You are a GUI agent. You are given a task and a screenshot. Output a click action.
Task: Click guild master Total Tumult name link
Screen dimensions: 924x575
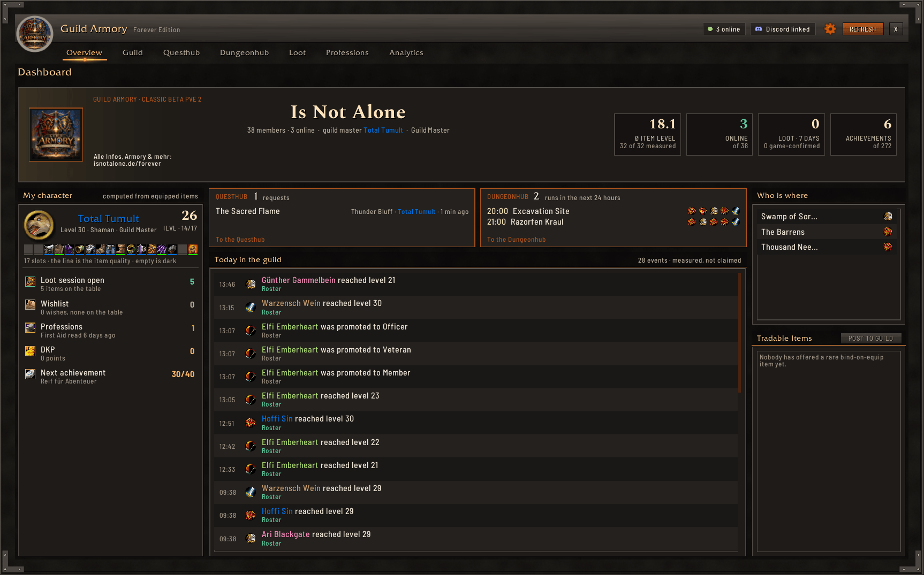(383, 131)
